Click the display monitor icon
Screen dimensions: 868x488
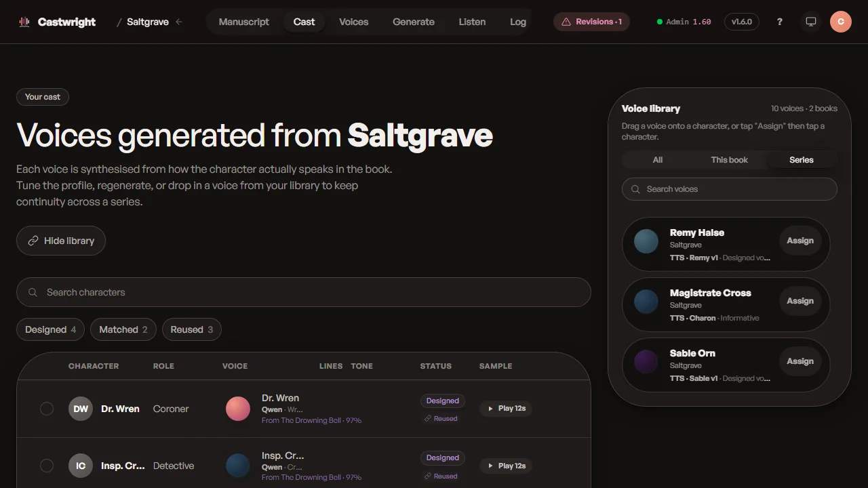point(810,22)
